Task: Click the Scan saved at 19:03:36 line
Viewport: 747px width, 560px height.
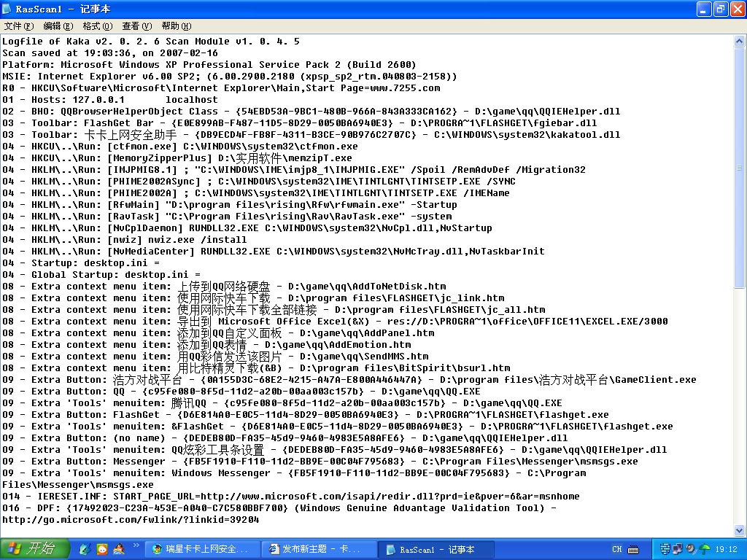Action: pos(110,52)
